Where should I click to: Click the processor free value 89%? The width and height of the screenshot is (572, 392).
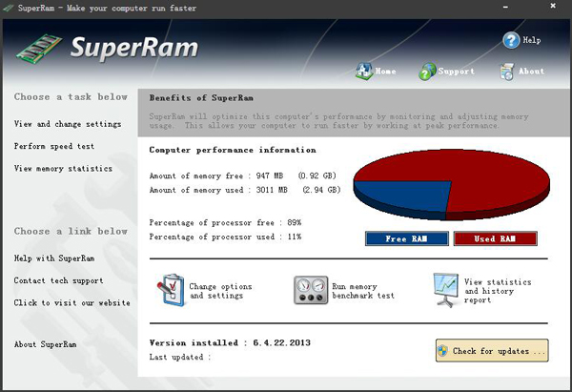coord(294,222)
